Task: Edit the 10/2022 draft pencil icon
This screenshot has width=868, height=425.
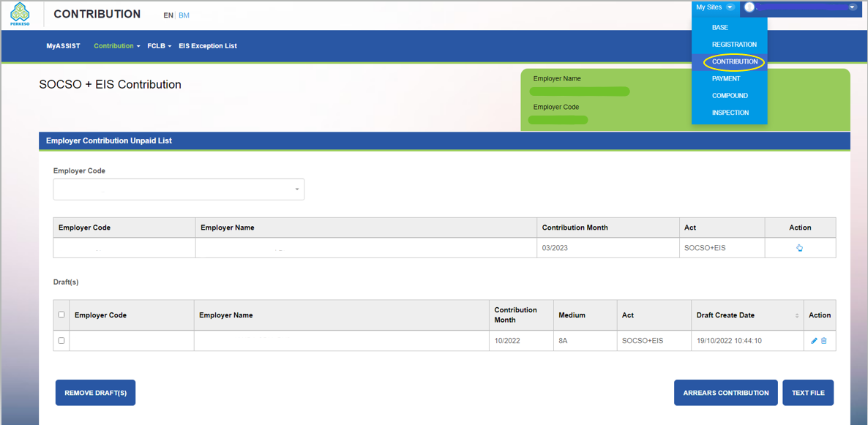Action: pos(814,341)
